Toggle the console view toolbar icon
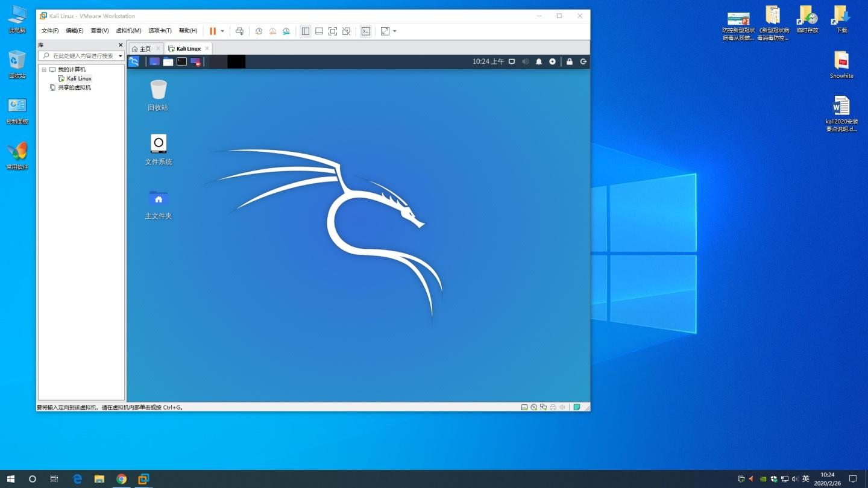868x488 pixels. click(365, 31)
